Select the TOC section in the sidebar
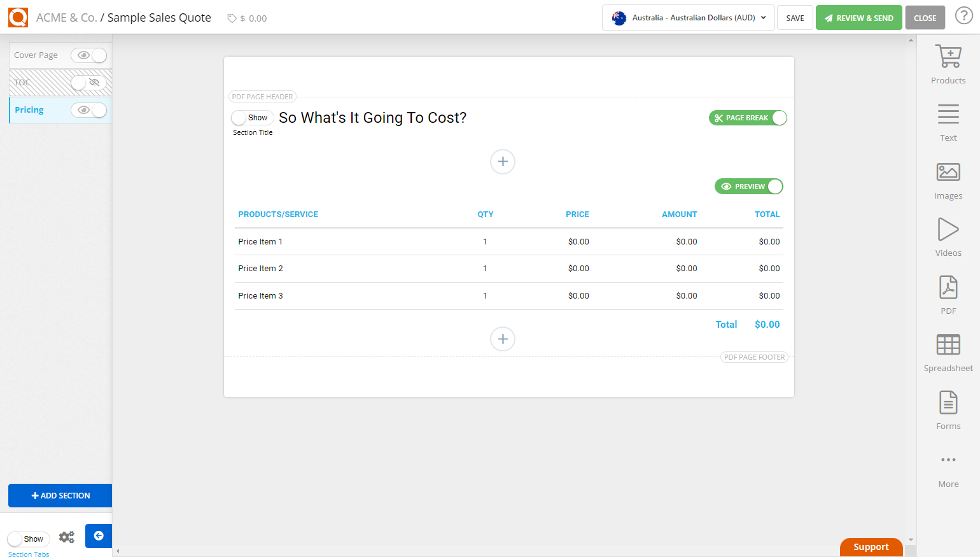This screenshot has width=980, height=557. pyautogui.click(x=38, y=82)
